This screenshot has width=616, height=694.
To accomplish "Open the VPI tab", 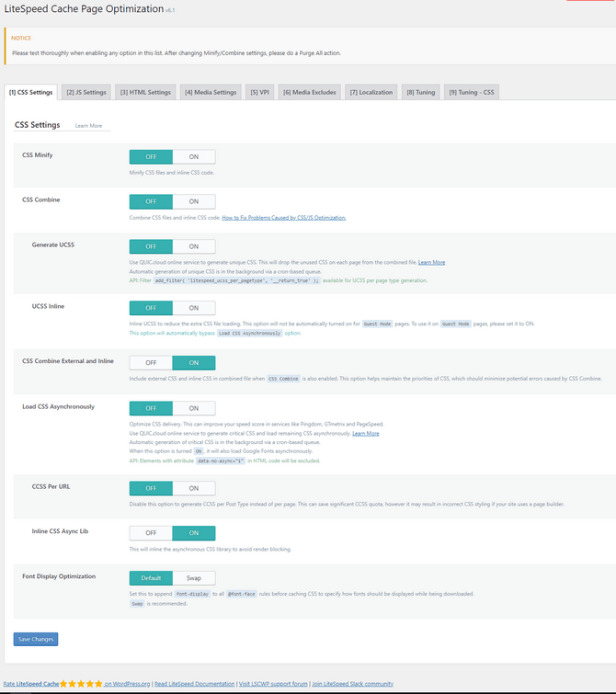I will click(260, 92).
